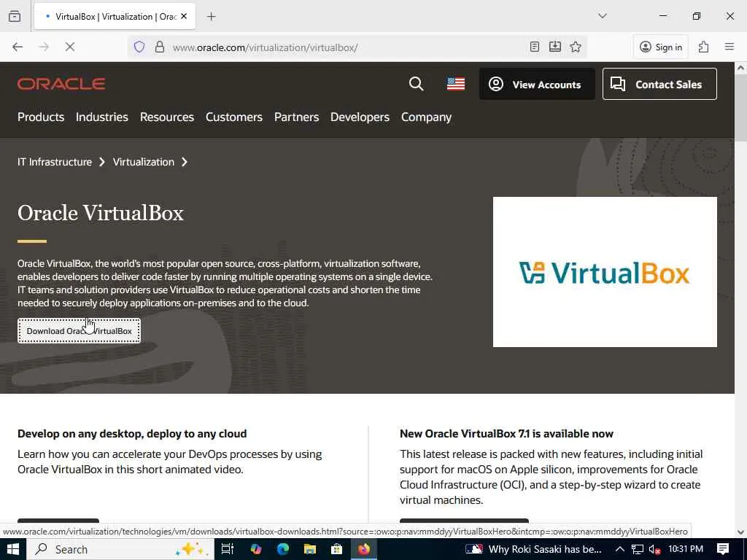Click 'Develop on any desktop, deploy to any cloud' heading
The height and width of the screenshot is (560, 747).
[x=132, y=434]
